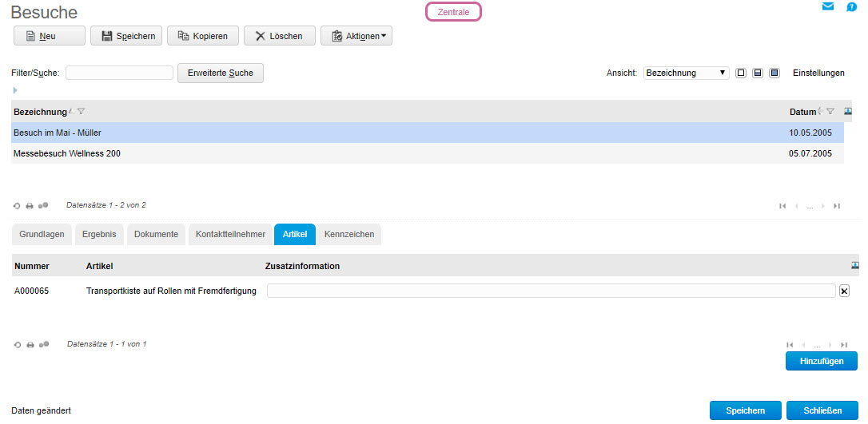This screenshot has height=424, width=868.
Task: Select the split-view layout toggle
Action: tap(758, 73)
